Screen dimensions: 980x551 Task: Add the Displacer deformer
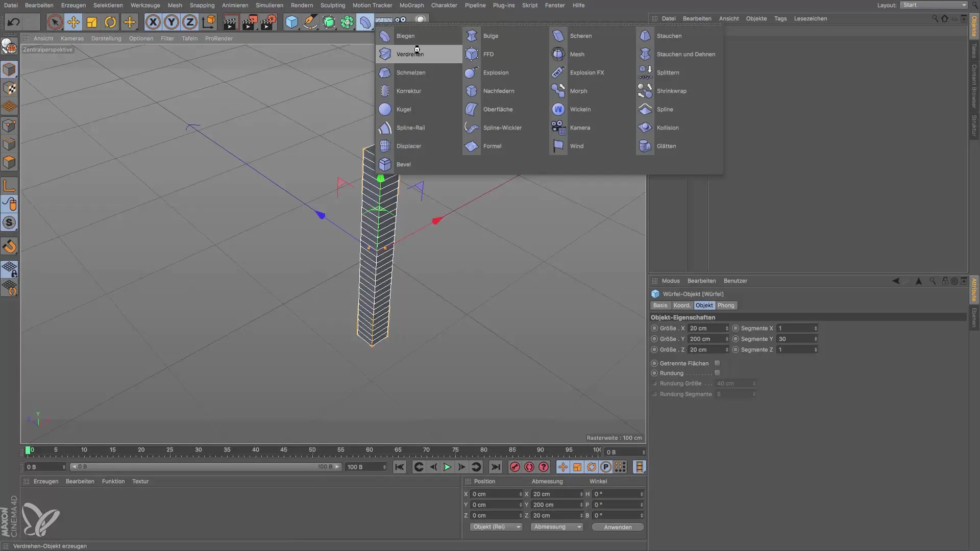419,146
